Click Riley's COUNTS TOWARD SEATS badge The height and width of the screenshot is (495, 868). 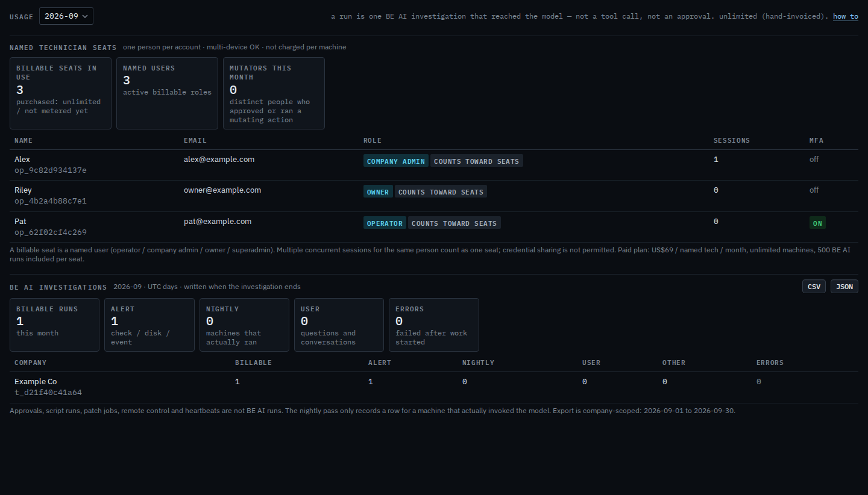(441, 191)
